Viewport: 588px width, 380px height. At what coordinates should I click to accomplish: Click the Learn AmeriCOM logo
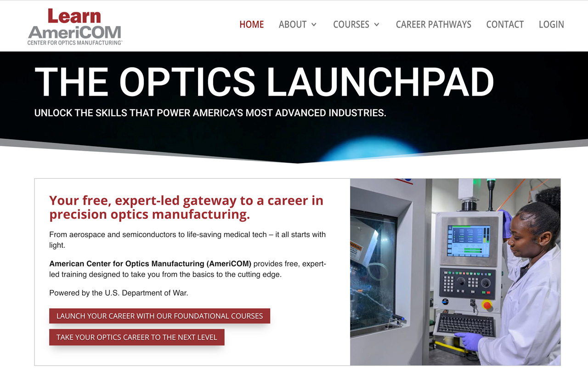[x=75, y=27]
